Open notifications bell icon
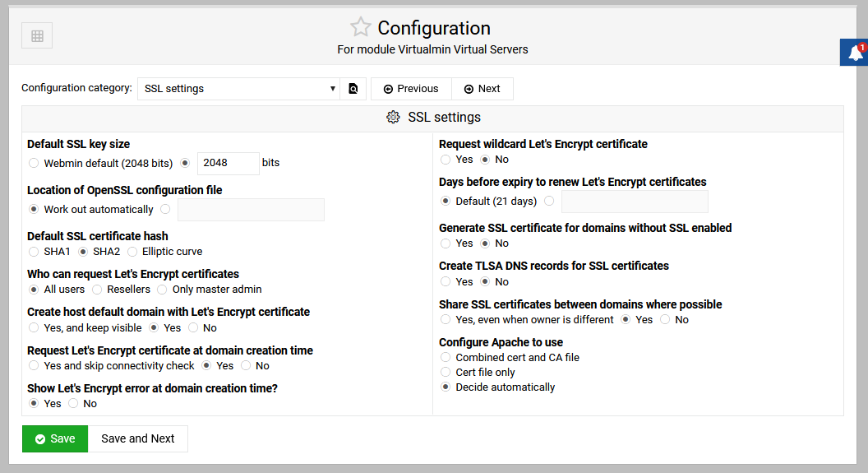Viewport: 868px width, 473px height. [x=855, y=53]
